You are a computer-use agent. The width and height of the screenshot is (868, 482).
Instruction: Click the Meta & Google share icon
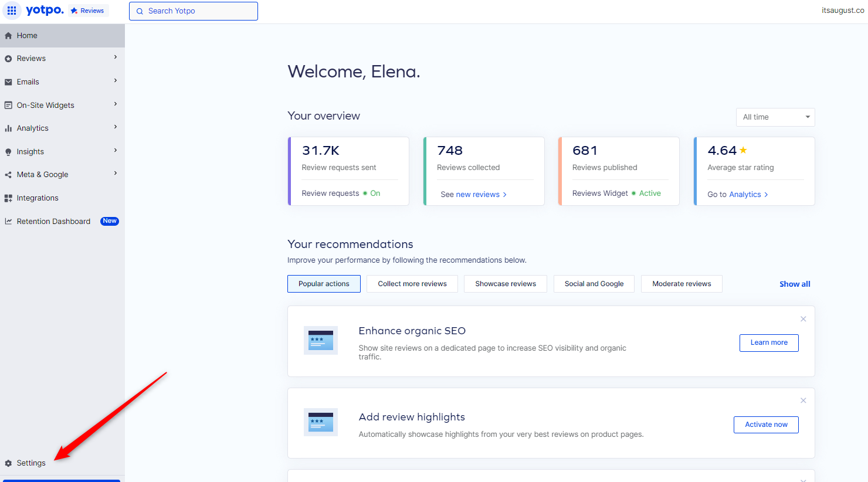click(8, 175)
